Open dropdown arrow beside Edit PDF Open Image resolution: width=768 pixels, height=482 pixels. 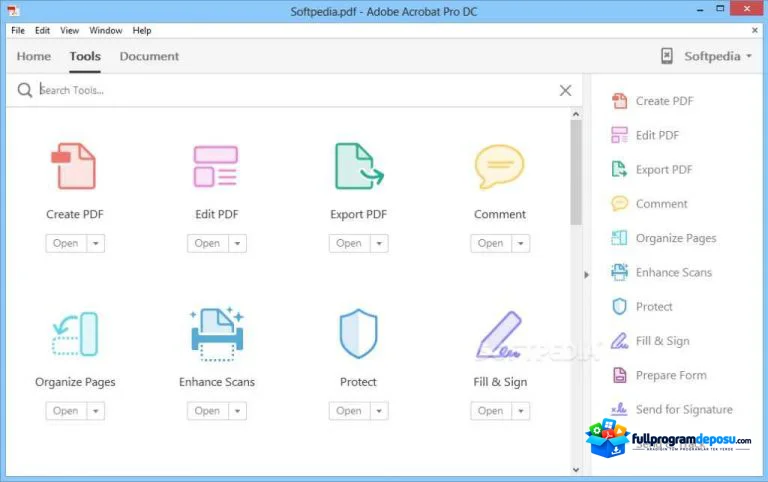tap(238, 243)
